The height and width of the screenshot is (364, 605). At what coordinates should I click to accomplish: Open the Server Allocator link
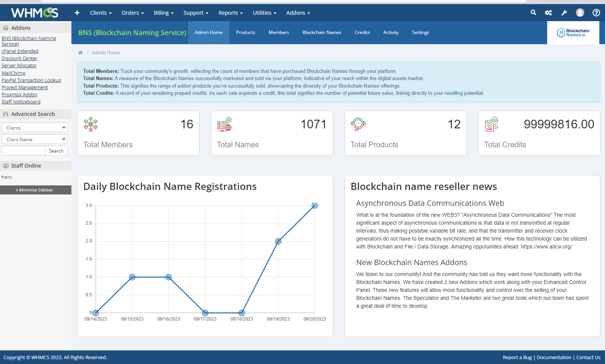click(x=19, y=65)
